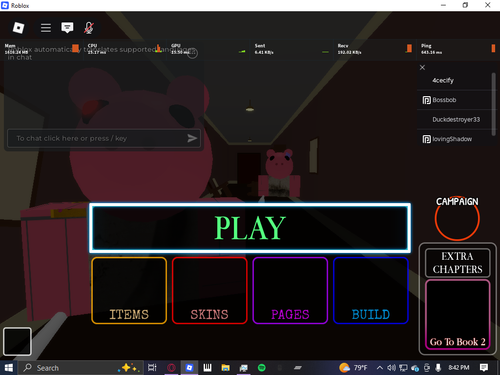Click the empty inventory slot box
500x375 pixels.
coord(17,341)
